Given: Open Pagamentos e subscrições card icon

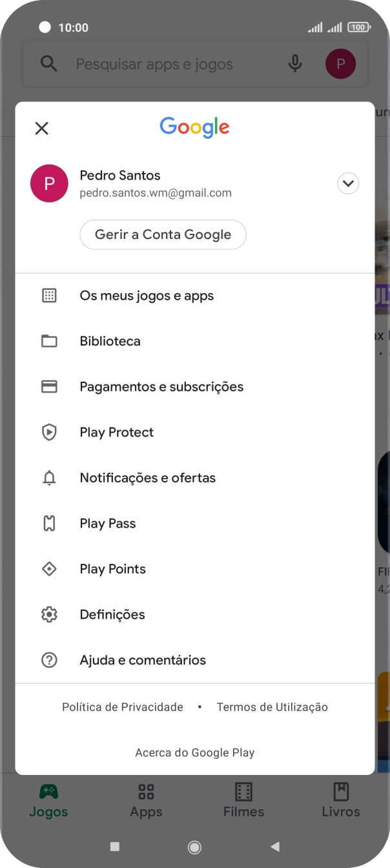Looking at the screenshot, I should tap(49, 386).
